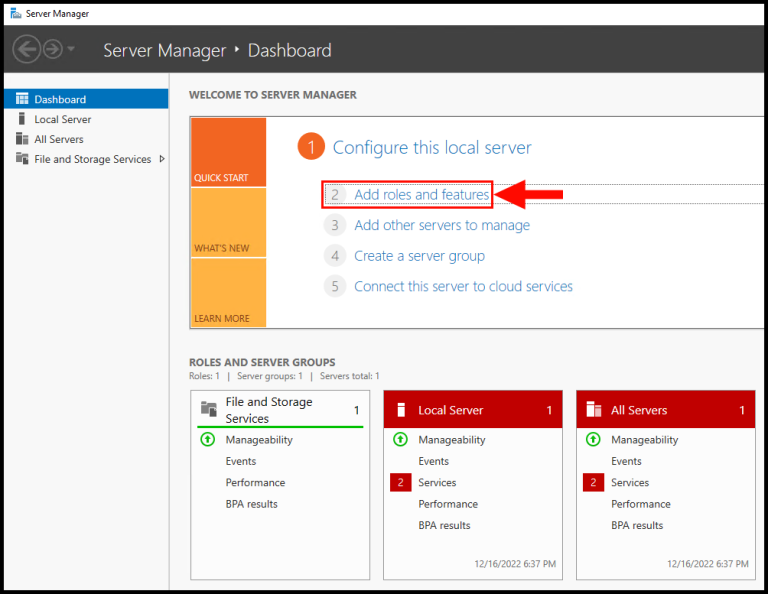This screenshot has height=594, width=768.
Task: Click the forward navigation arrow button
Action: pyautogui.click(x=53, y=49)
